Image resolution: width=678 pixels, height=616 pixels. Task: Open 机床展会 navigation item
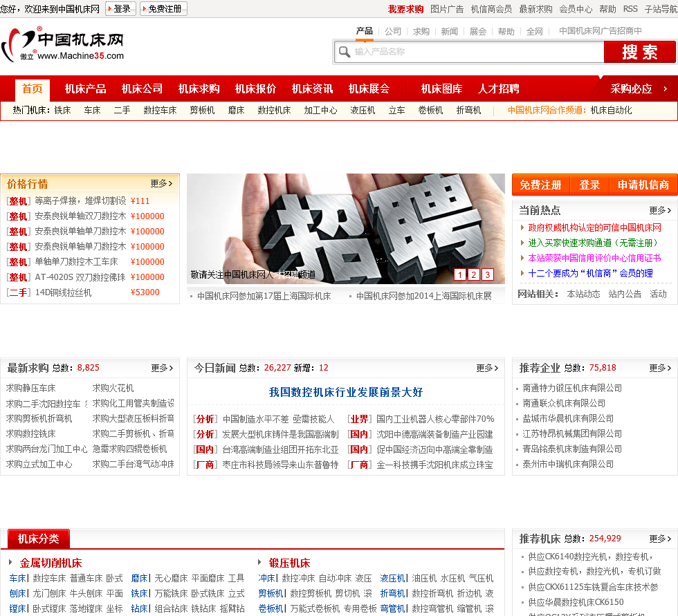pyautogui.click(x=369, y=89)
